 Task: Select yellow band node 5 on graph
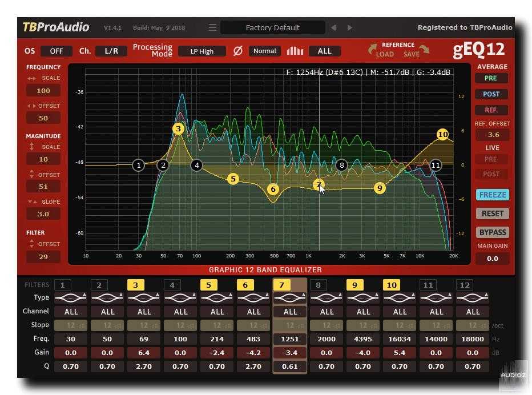pos(233,179)
